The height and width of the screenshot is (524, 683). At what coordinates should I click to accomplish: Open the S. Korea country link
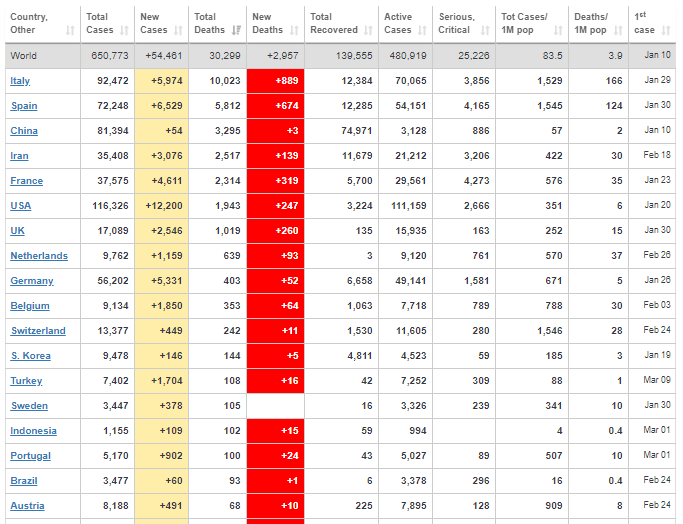tap(31, 356)
